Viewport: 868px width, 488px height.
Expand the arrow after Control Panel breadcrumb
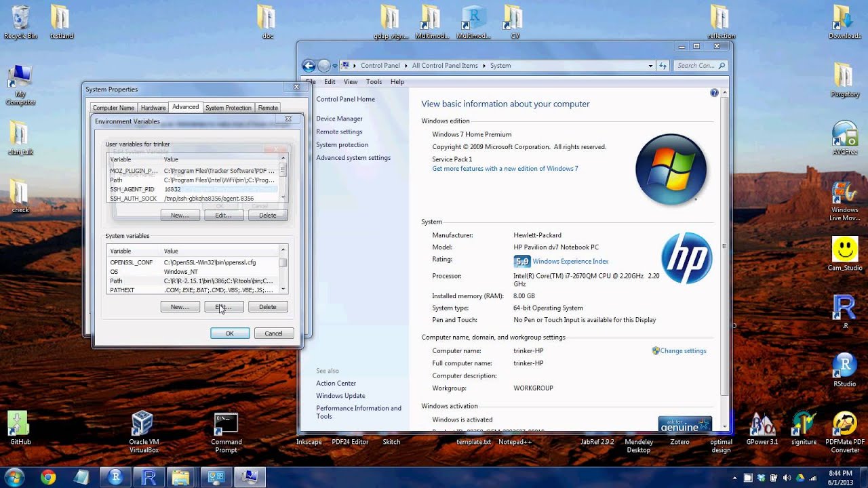pos(406,66)
